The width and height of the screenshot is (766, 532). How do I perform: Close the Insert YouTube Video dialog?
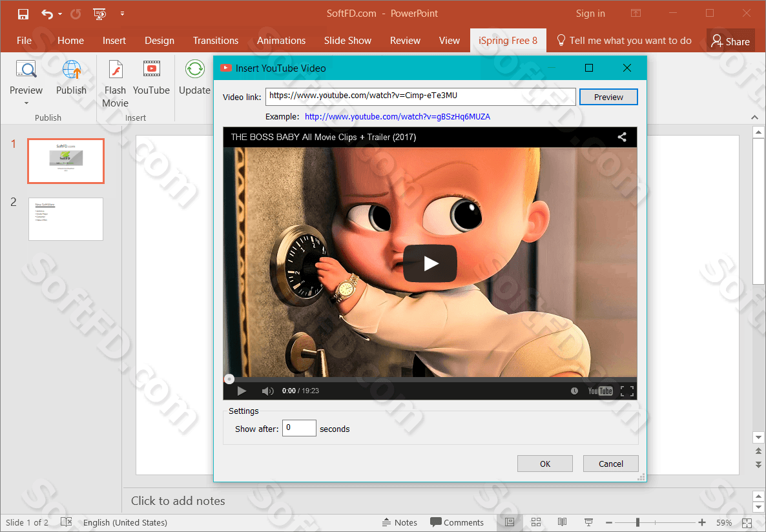point(627,68)
